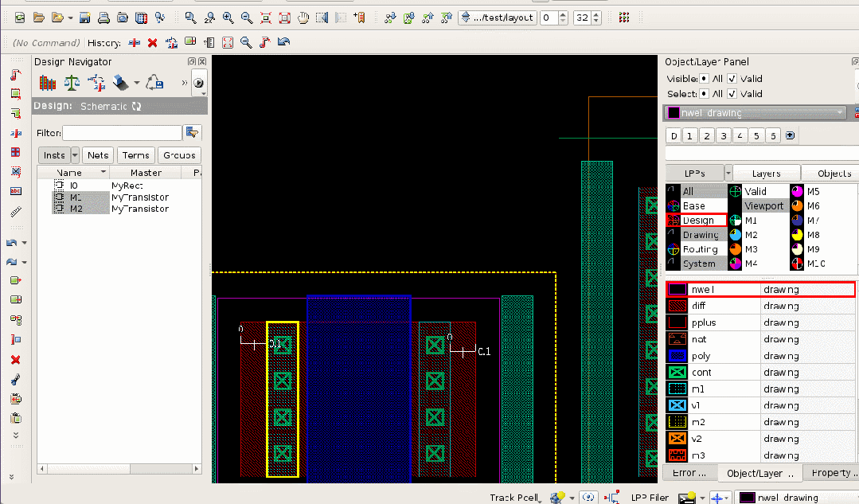Select the Select All radio button
859x504 pixels.
(x=704, y=94)
